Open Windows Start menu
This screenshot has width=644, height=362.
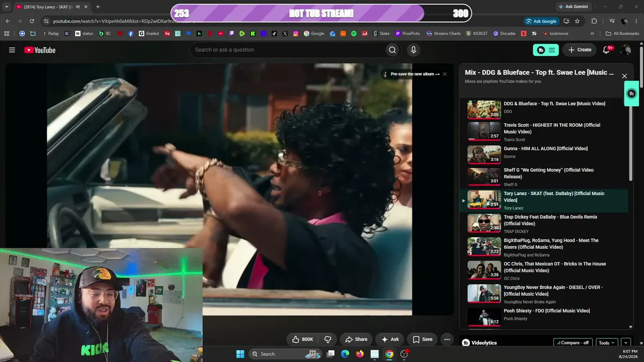click(240, 354)
